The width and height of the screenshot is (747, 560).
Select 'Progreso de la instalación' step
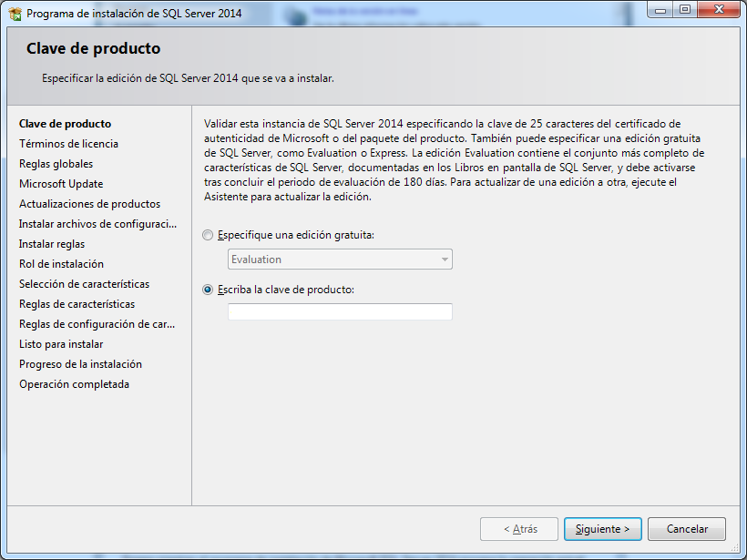[80, 364]
